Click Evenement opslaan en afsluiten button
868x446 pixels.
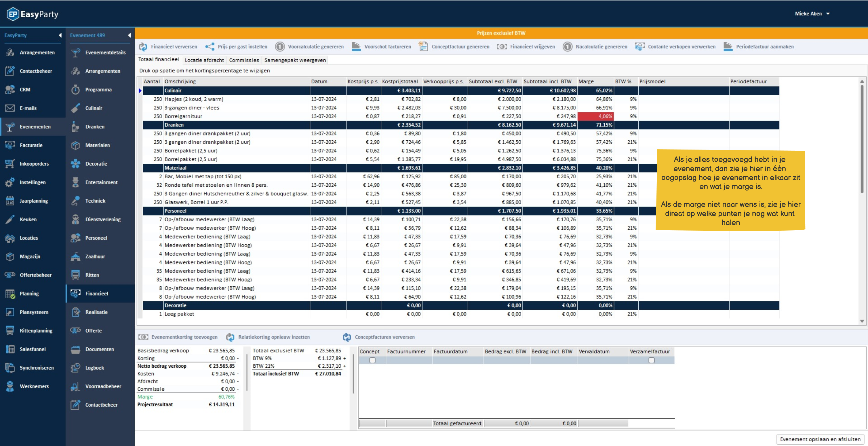click(x=820, y=439)
